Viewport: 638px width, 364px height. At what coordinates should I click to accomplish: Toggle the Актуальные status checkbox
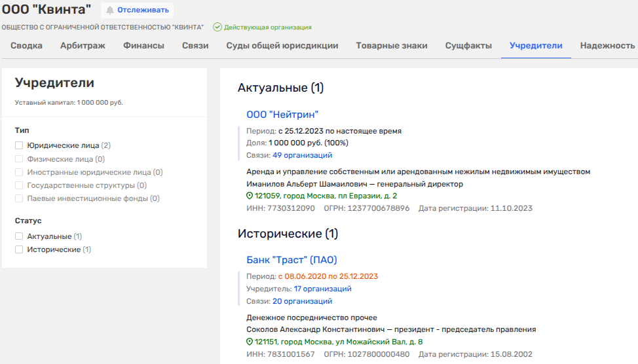[x=19, y=236]
